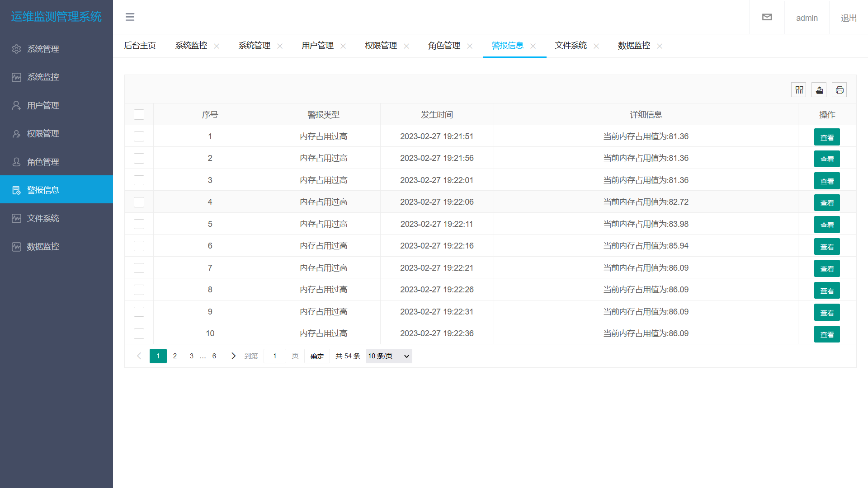Click the cell 当前内存占用值为:83.98
Image resolution: width=868 pixels, height=488 pixels.
pyautogui.click(x=646, y=224)
